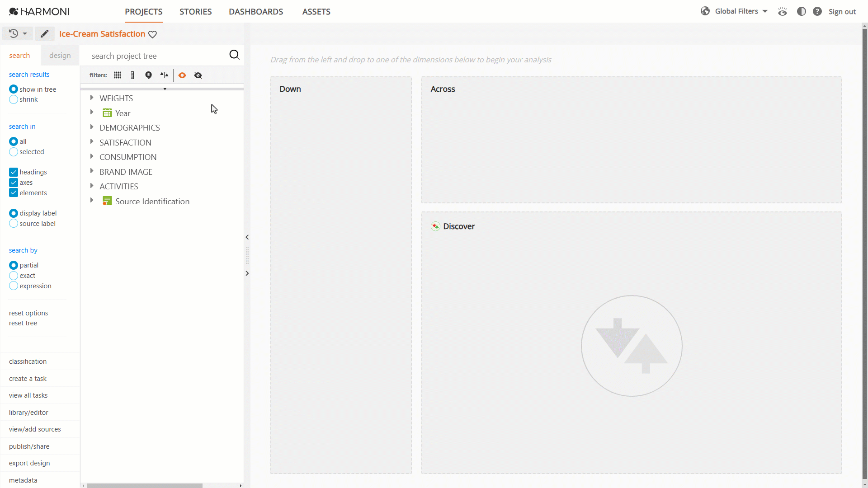Expand the Year tree node
This screenshot has width=868, height=488.
pos(92,112)
